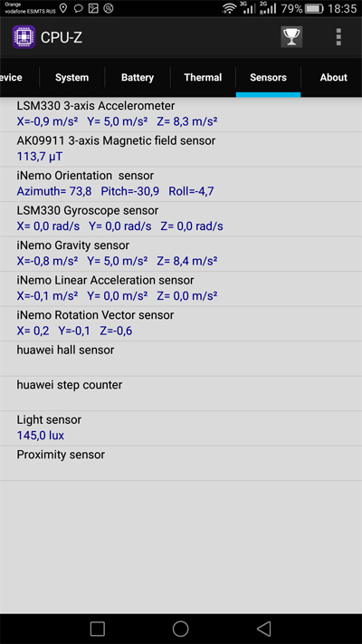Tap the location pin status icon
Screen dimensions: 362x644
pyautogui.click(x=62, y=8)
